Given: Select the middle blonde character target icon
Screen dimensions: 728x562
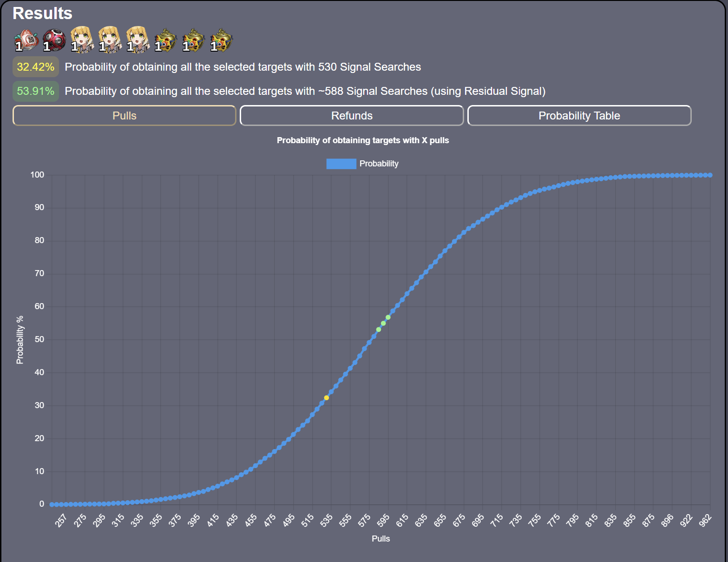Looking at the screenshot, I should coord(110,40).
